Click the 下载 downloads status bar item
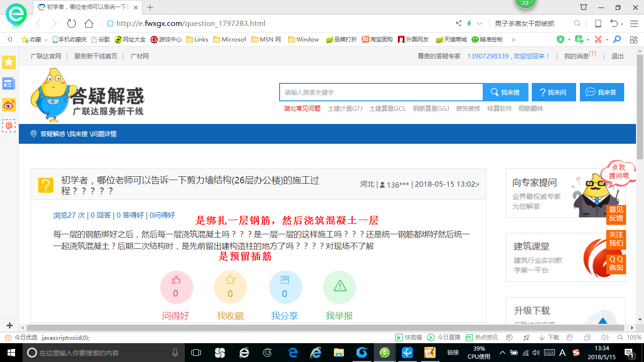 click(549, 337)
